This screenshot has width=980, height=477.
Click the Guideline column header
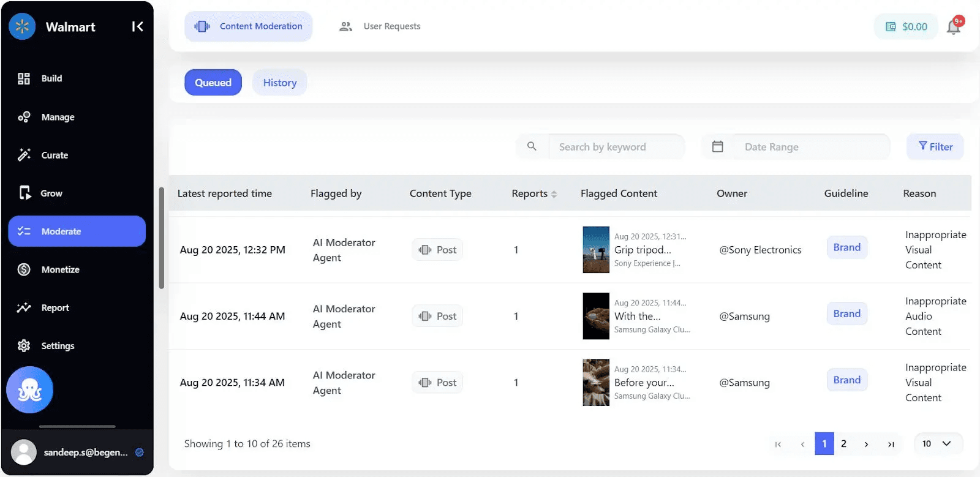click(x=846, y=193)
